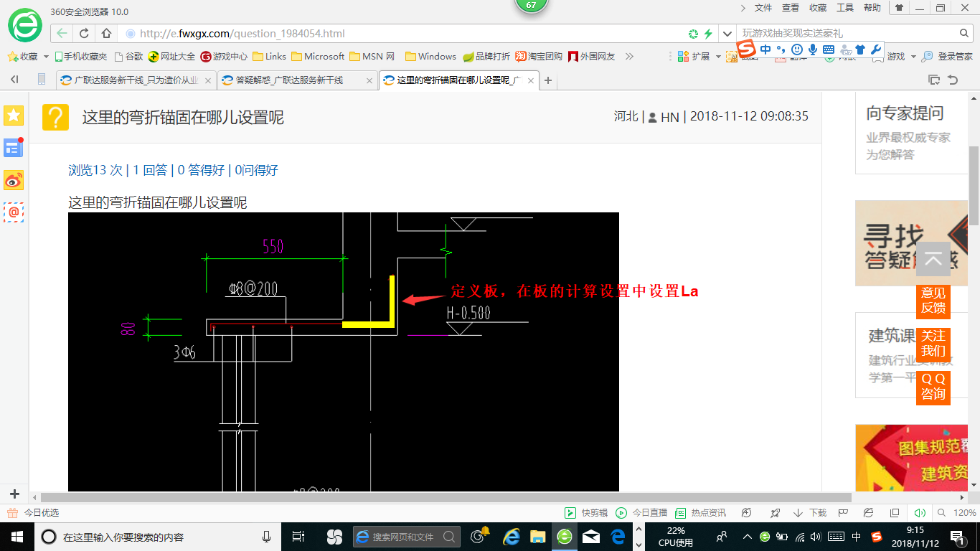This screenshot has height=551, width=980.
Task: Click the tab list icon right of the tabs
Action: point(934,80)
